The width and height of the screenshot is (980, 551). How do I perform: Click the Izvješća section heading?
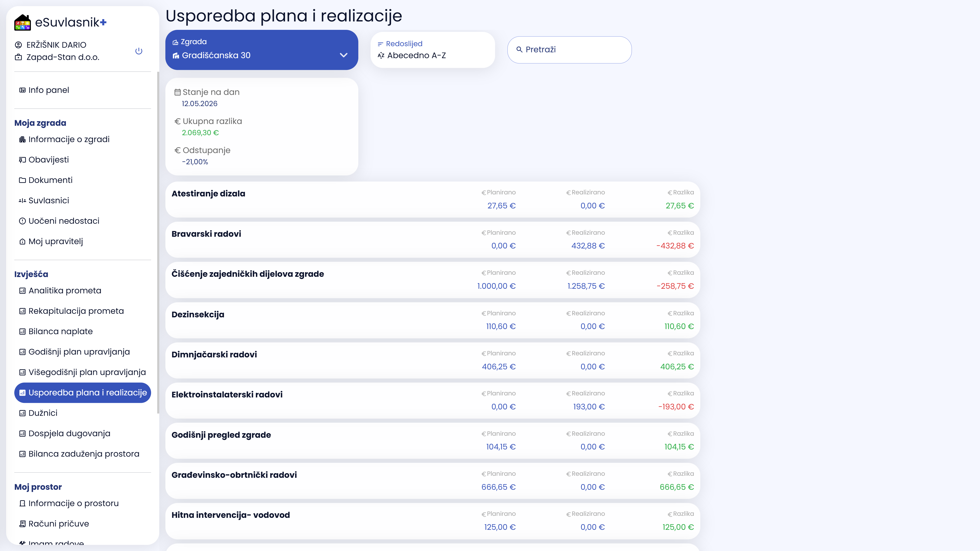pyautogui.click(x=31, y=274)
